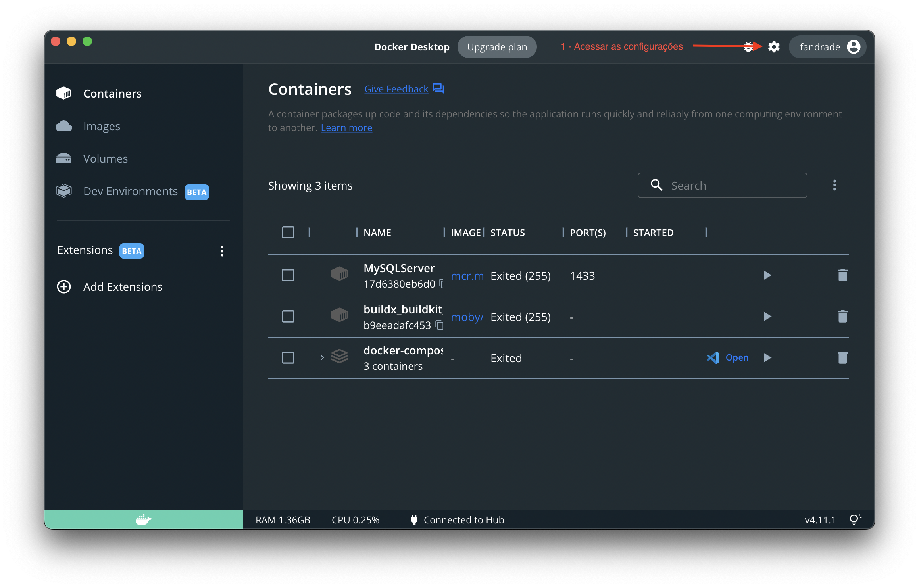Start the docker-compose stack

[767, 357]
